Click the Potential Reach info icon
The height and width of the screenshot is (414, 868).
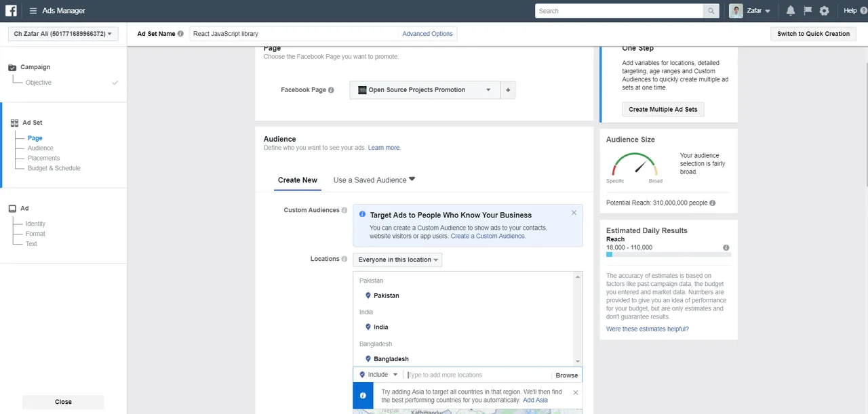click(x=712, y=203)
